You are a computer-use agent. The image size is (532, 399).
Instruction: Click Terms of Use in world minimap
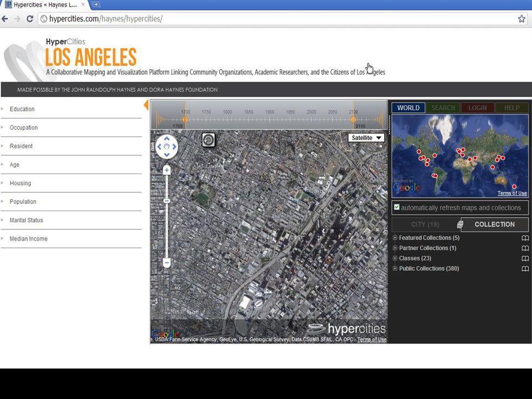[512, 193]
